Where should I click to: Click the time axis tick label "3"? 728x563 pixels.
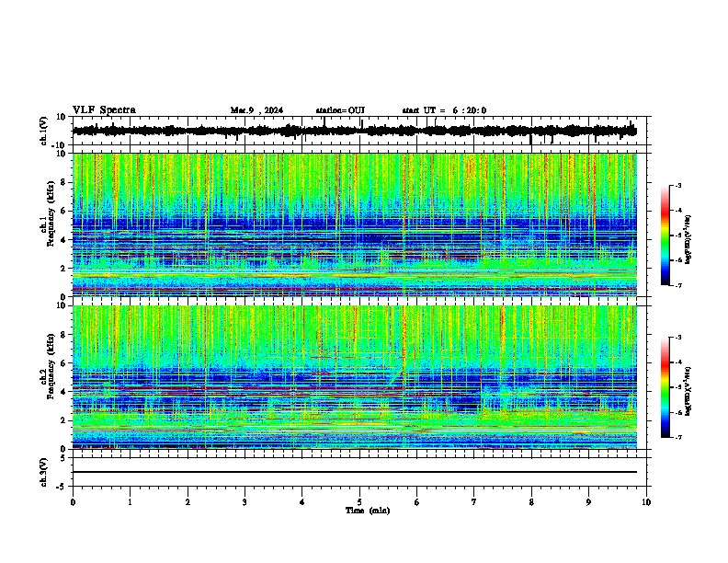point(245,502)
